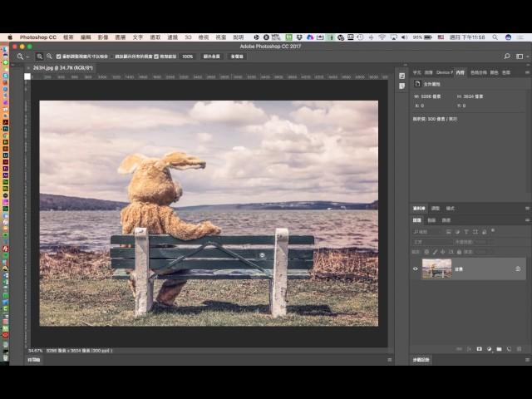Switch to the Styles panel tab
Image resolution: width=532 pixels, height=399 pixels.
click(451, 209)
